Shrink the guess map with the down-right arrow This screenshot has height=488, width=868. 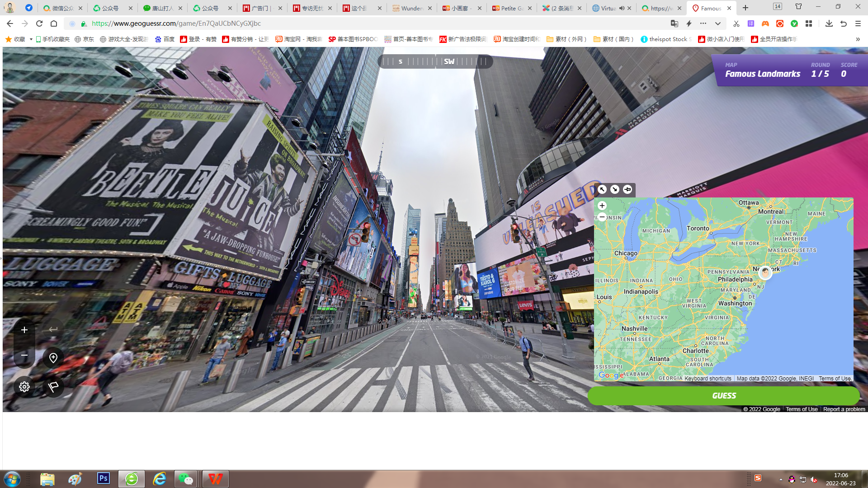click(x=615, y=189)
